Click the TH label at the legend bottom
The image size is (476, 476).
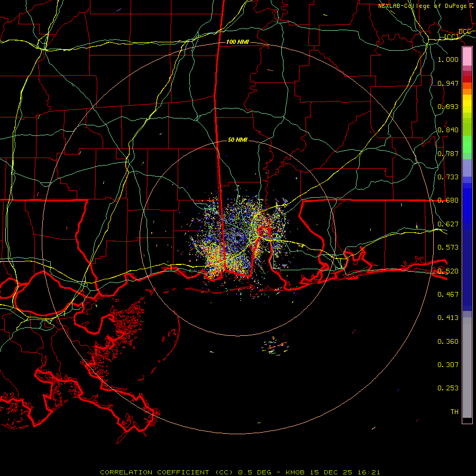[454, 411]
